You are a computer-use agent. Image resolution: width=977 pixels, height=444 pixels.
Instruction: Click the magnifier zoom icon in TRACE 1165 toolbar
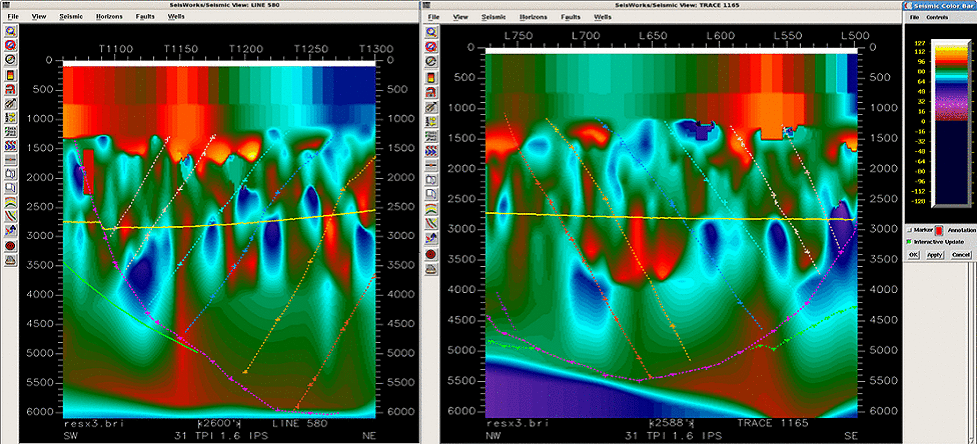pos(429,32)
